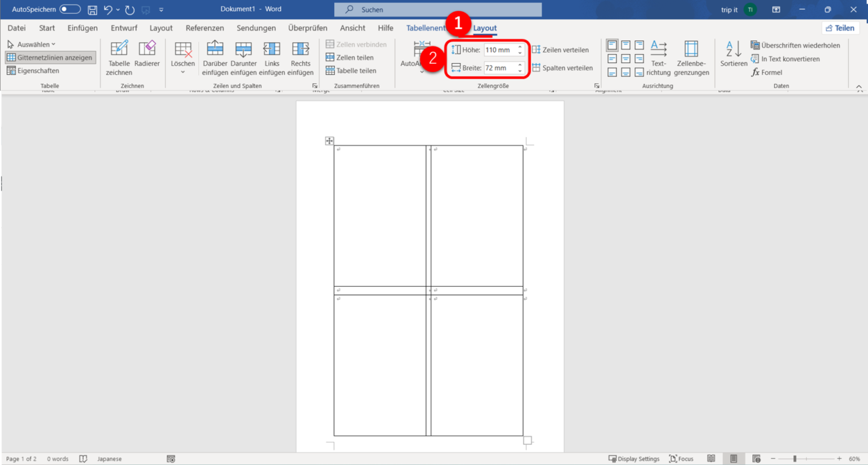Image resolution: width=868 pixels, height=465 pixels.
Task: Click the table move handle
Action: (329, 141)
